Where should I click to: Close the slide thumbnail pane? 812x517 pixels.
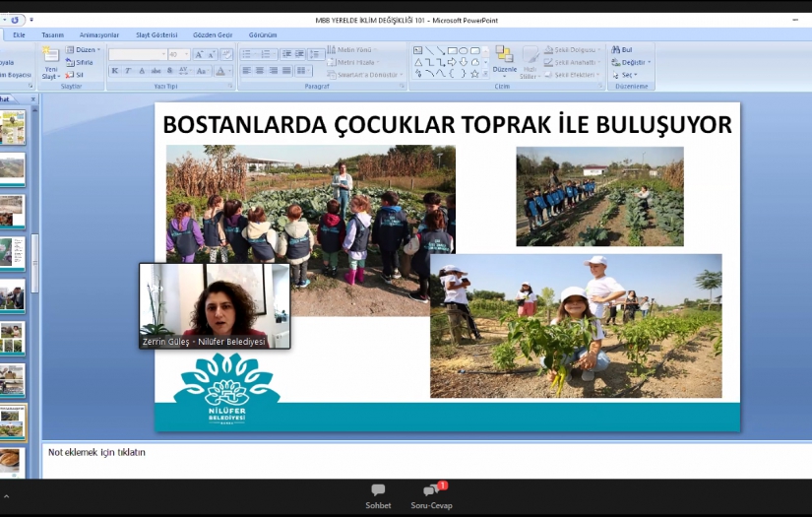(33, 98)
